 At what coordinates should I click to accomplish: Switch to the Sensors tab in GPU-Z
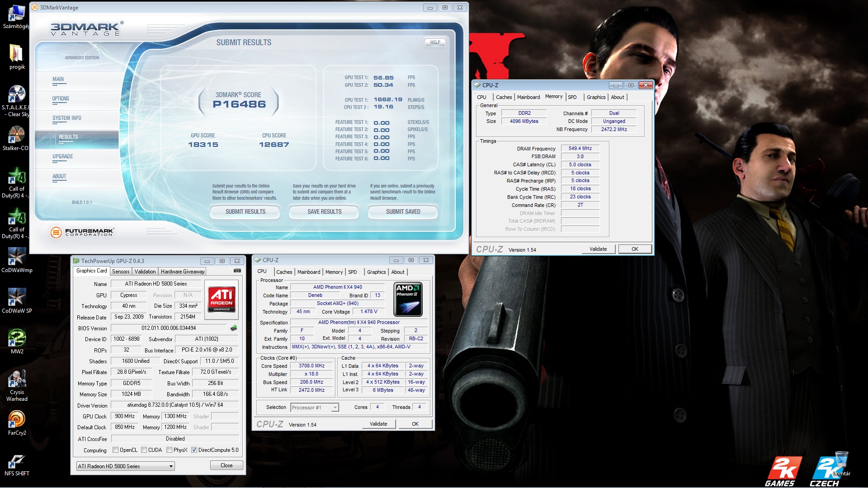coord(121,272)
